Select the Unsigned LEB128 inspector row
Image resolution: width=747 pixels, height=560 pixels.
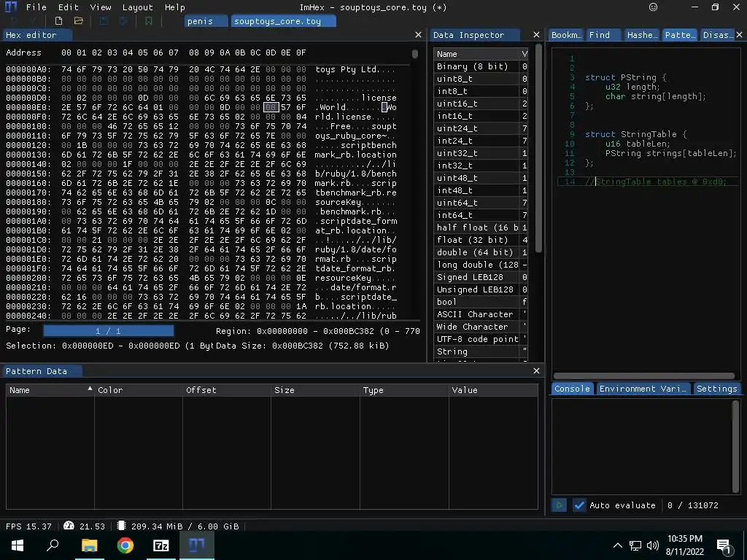pyautogui.click(x=481, y=289)
